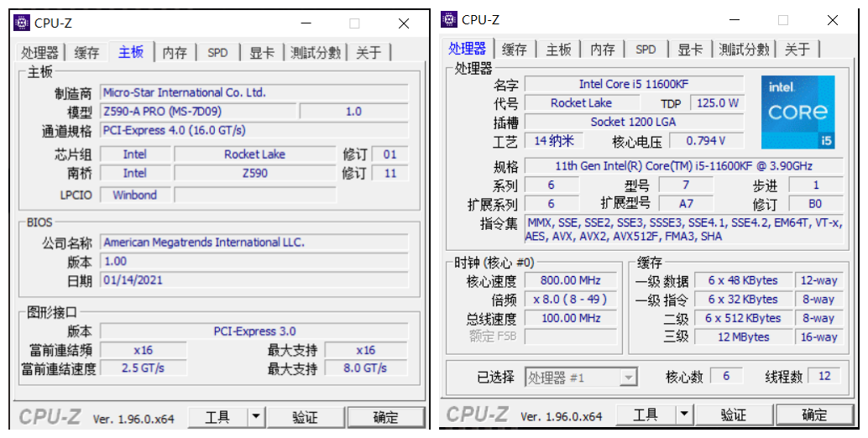Viewport: 868px width, 438px height.
Task: Expand the 工具 dropdown arrow in the right window
Action: coord(684,415)
